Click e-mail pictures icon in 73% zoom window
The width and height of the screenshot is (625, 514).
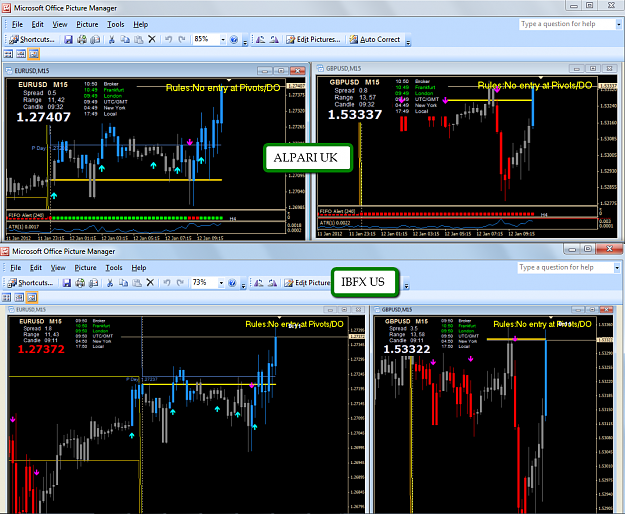coord(94,283)
